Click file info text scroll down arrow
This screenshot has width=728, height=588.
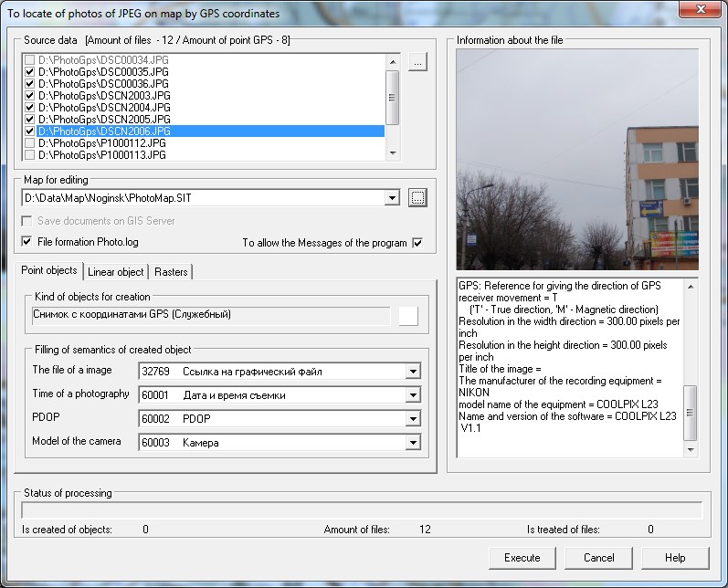click(691, 450)
